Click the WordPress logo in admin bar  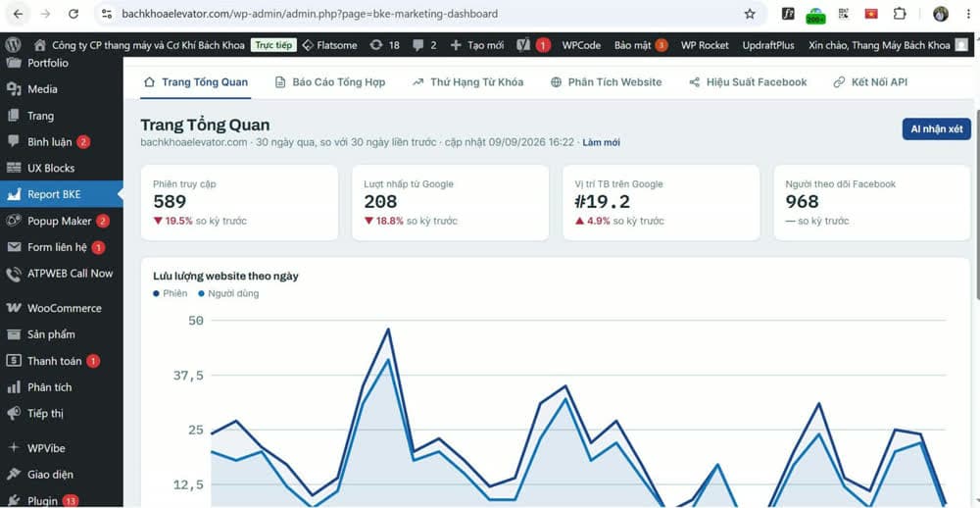click(x=13, y=45)
